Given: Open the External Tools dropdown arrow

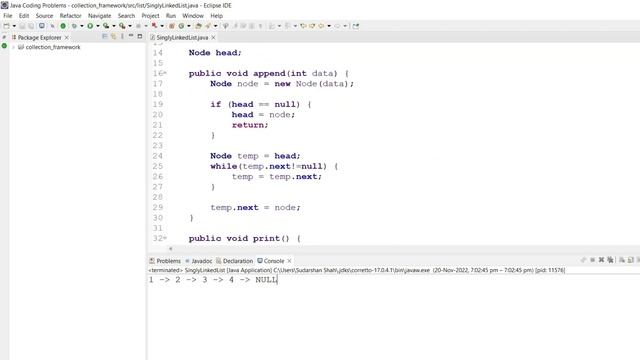Looking at the screenshot, I should tap(130, 26).
